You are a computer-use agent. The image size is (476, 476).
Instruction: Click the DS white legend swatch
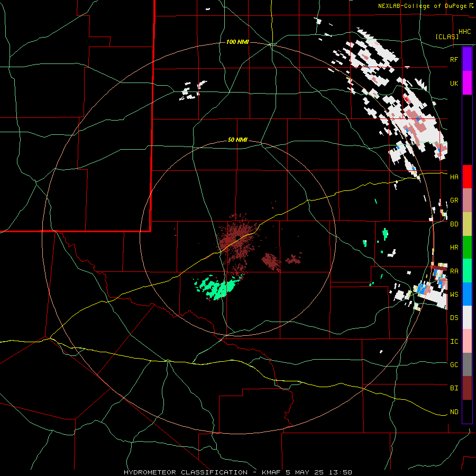pyautogui.click(x=467, y=317)
